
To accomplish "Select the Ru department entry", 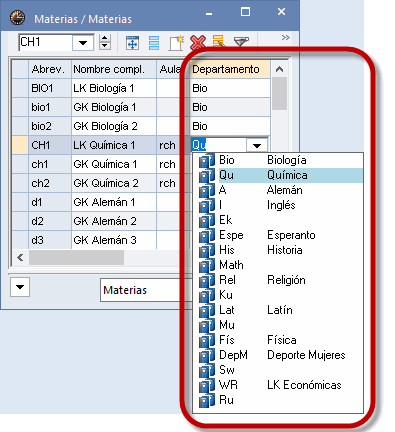I will tap(278, 400).
